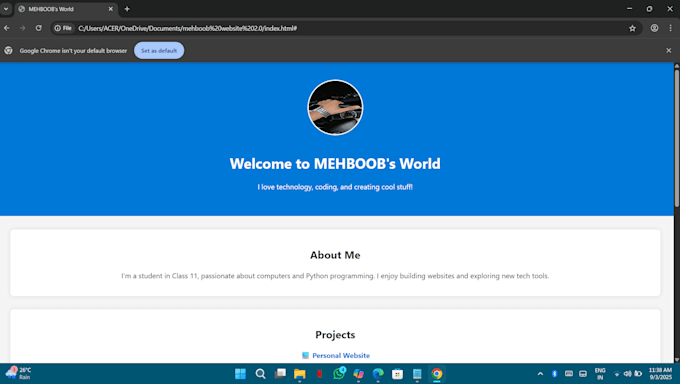This screenshot has height=384, width=680.
Task: Click the File site info chip
Action: 63,28
